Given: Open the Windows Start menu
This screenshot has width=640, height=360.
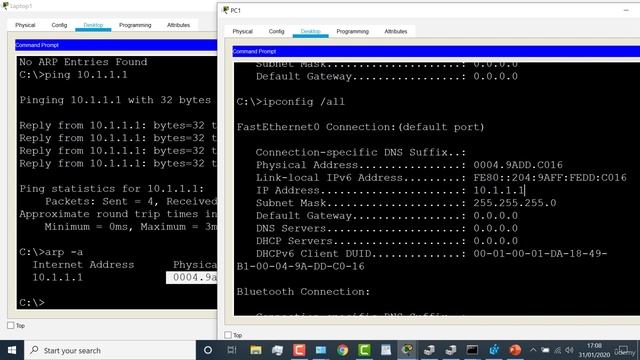Looking at the screenshot, I should 12,350.
